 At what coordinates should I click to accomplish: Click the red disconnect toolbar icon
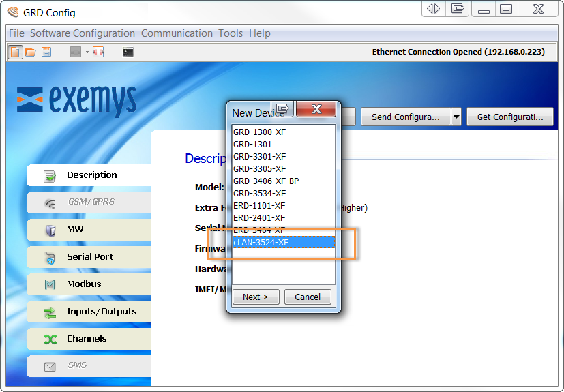point(98,52)
